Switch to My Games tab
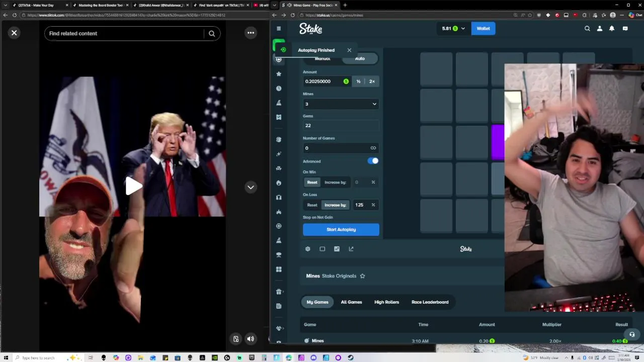 pos(317,302)
